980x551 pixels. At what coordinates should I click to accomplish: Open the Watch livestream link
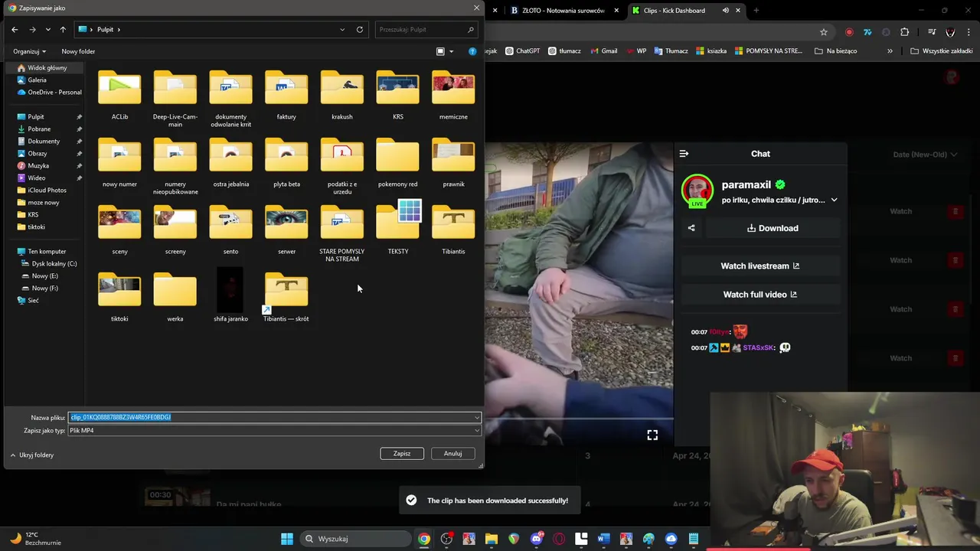coord(760,266)
